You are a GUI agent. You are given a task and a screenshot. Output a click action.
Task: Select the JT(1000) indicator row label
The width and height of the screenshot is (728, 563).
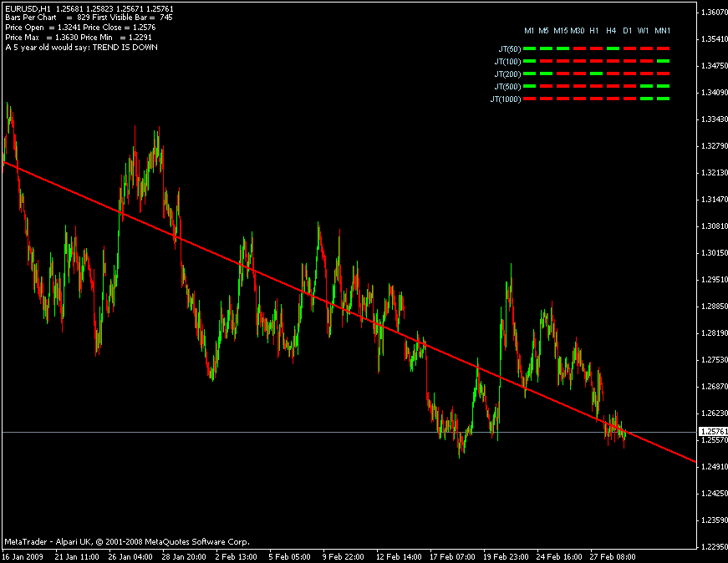506,99
